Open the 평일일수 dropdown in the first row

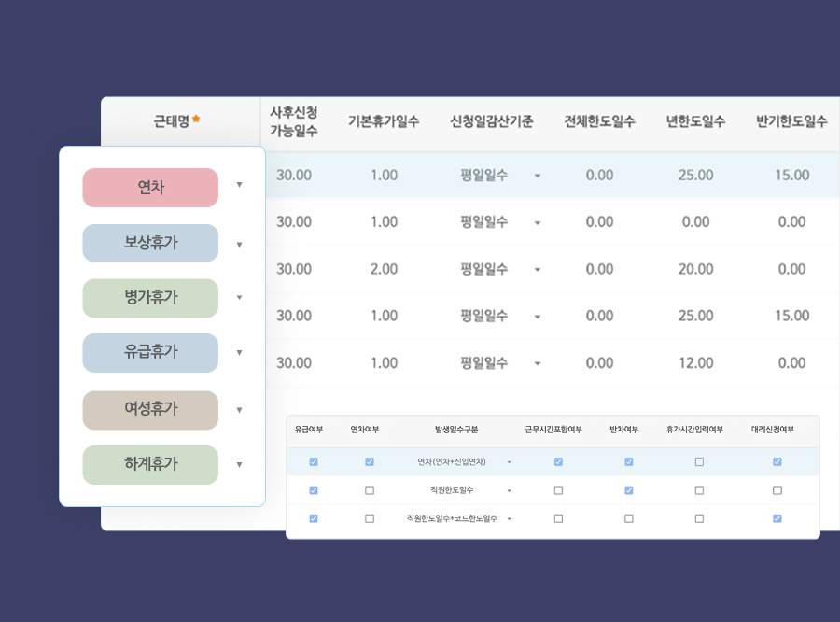pyautogui.click(x=538, y=176)
